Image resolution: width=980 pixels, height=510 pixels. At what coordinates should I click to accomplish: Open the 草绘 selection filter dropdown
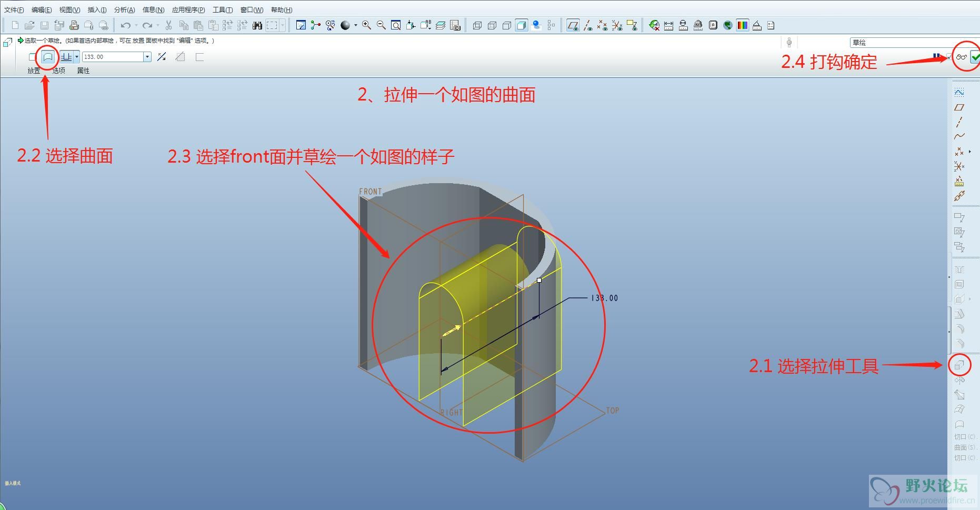(915, 43)
